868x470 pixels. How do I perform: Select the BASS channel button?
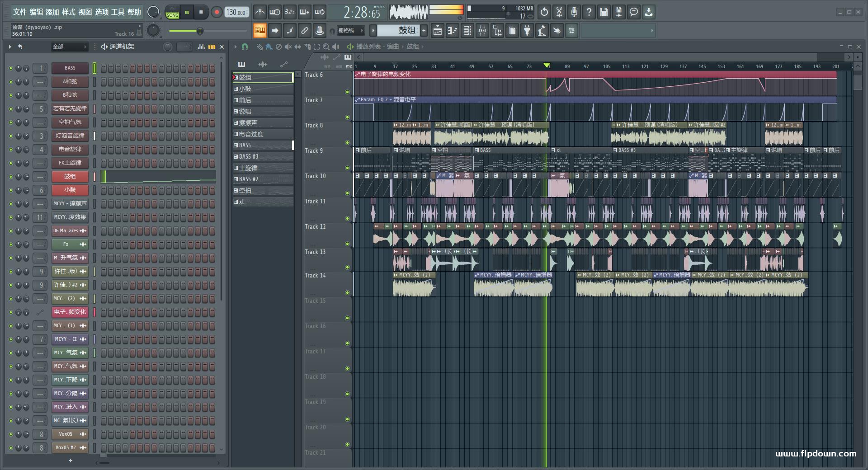(70, 68)
